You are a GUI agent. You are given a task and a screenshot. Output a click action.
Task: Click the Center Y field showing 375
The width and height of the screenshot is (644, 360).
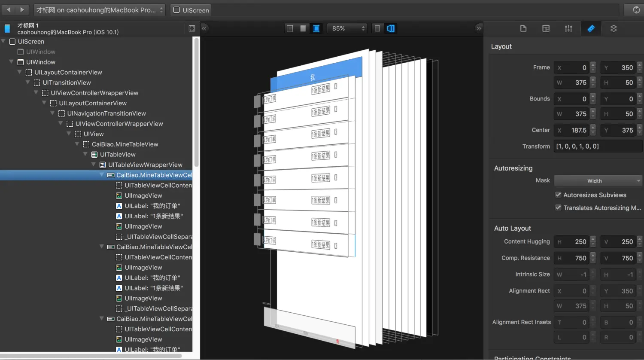click(618, 130)
